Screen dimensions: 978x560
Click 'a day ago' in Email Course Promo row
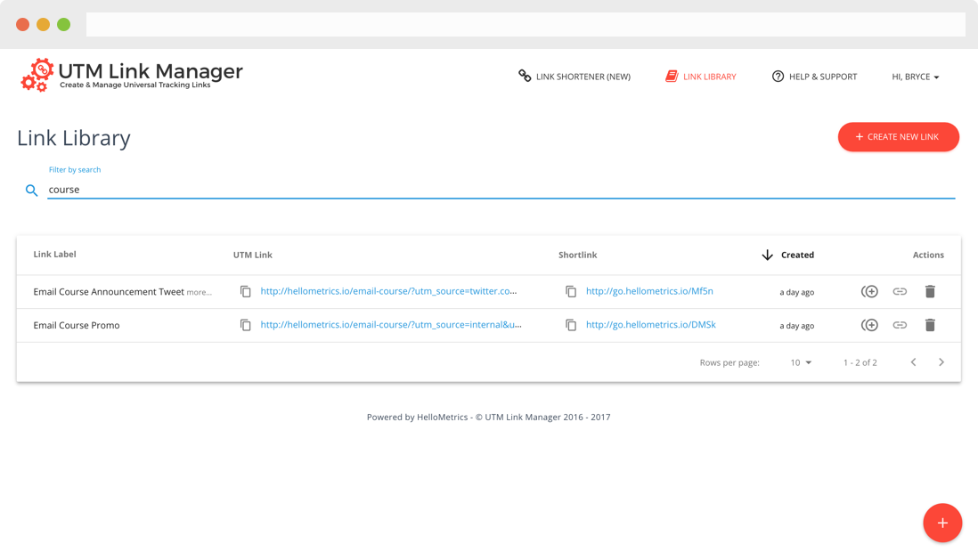[796, 326]
